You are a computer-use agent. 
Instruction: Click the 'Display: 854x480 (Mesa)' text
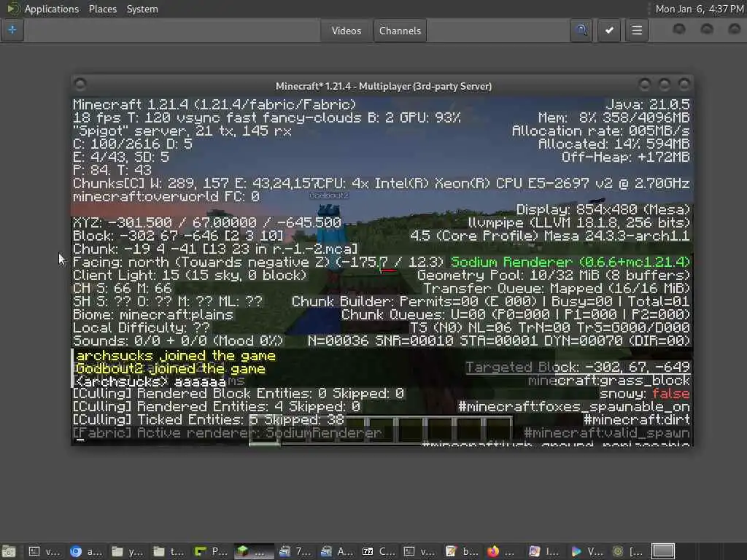603,210
